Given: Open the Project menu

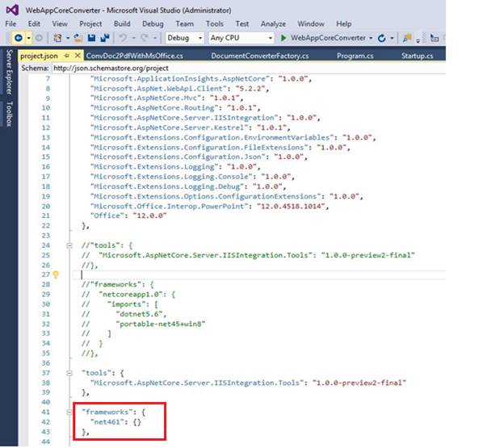Looking at the screenshot, I should pos(90,23).
